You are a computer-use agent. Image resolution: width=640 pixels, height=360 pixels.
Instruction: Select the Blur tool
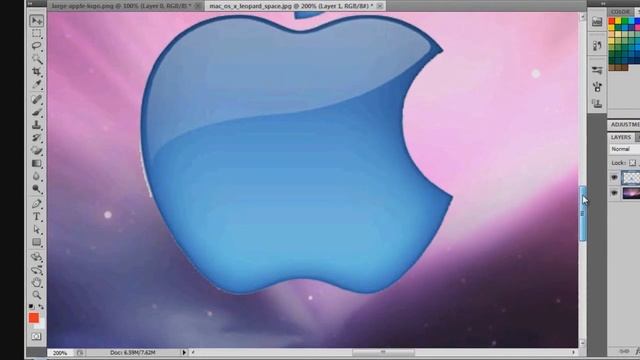36,176
